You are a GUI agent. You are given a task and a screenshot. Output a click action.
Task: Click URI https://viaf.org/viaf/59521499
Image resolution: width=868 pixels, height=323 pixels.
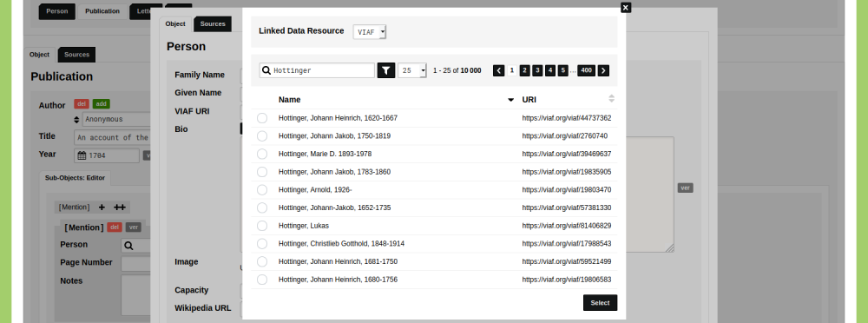[566, 261]
